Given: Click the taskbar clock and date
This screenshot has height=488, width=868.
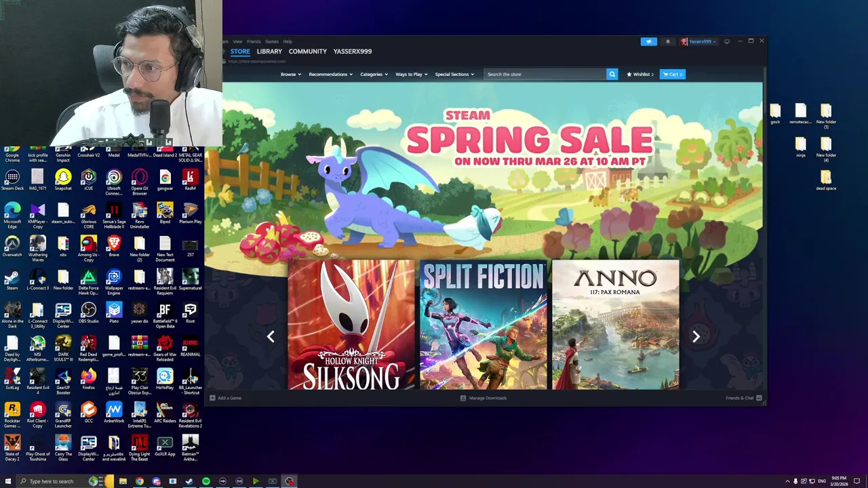Looking at the screenshot, I should coord(840,481).
